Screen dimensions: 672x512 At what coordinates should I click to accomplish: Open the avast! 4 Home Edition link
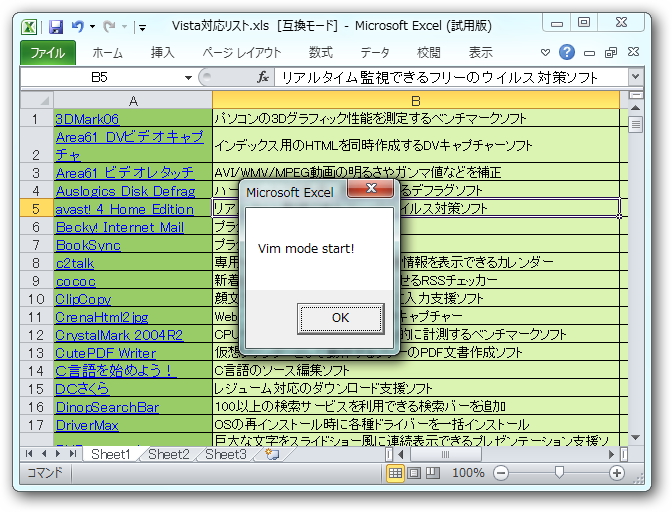pyautogui.click(x=124, y=209)
